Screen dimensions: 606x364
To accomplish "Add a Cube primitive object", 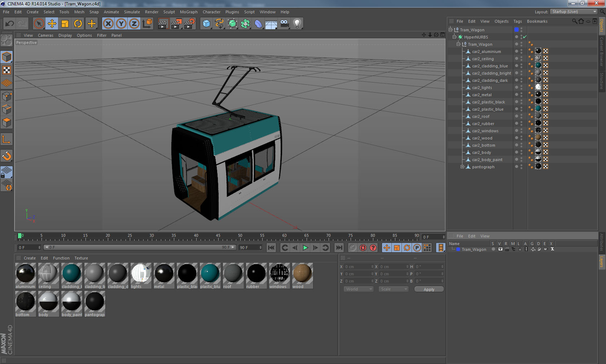I will coord(206,24).
